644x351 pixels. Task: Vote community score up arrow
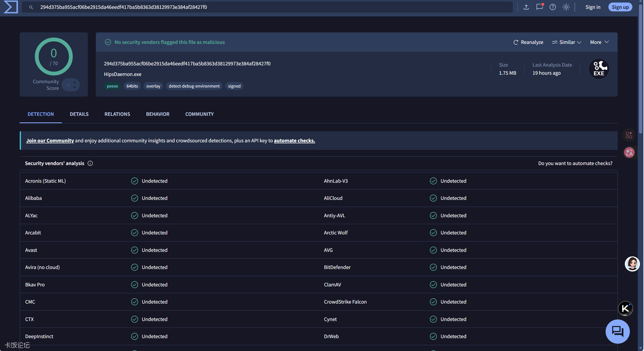tap(75, 82)
